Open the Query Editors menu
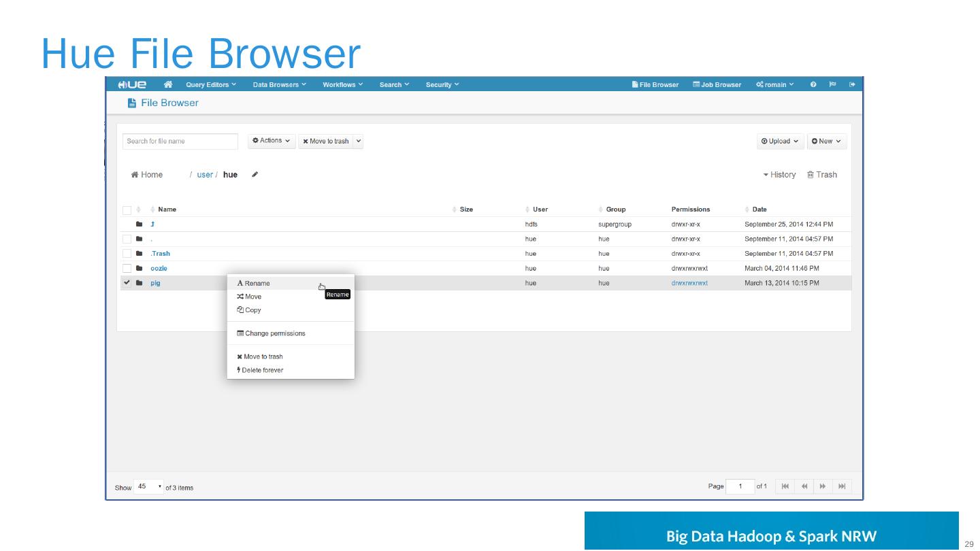980x551 pixels. (x=211, y=84)
